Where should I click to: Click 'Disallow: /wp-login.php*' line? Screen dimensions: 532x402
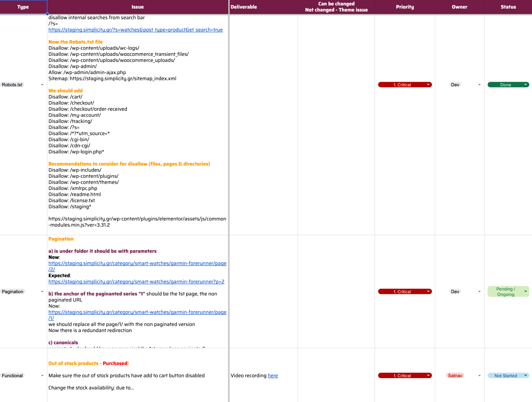[x=76, y=152]
